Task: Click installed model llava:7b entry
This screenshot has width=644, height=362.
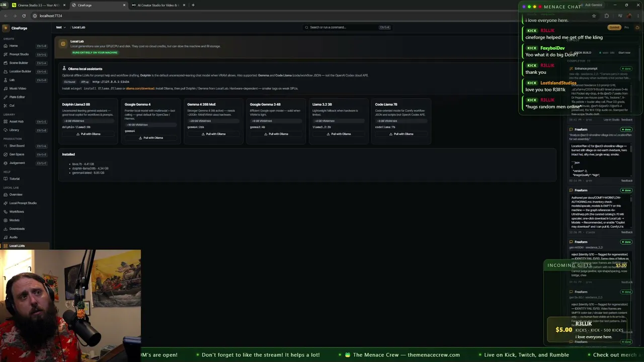Action: [83, 164]
